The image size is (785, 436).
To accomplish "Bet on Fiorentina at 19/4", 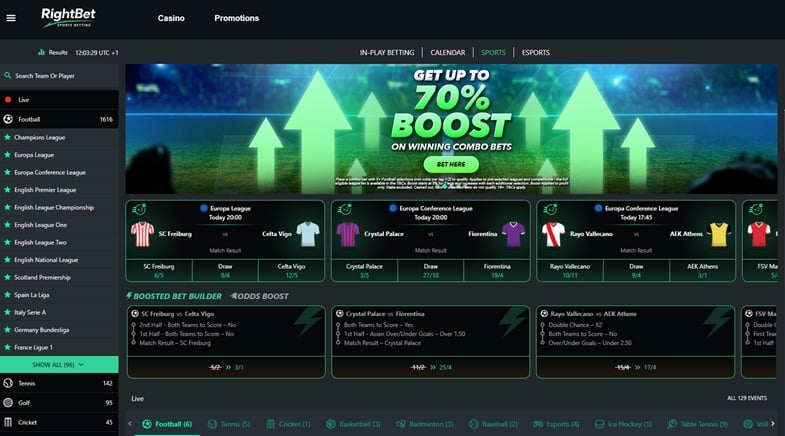I will [x=497, y=271].
